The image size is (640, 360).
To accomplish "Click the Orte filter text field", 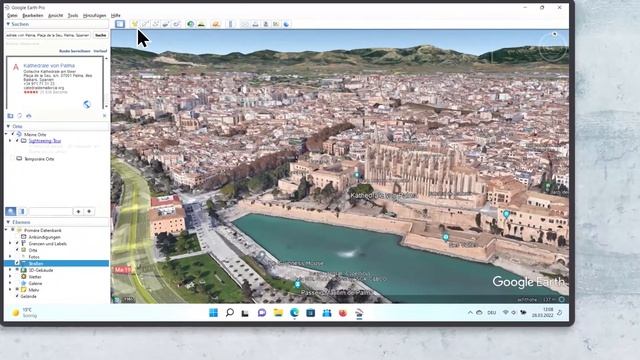I will [51, 211].
